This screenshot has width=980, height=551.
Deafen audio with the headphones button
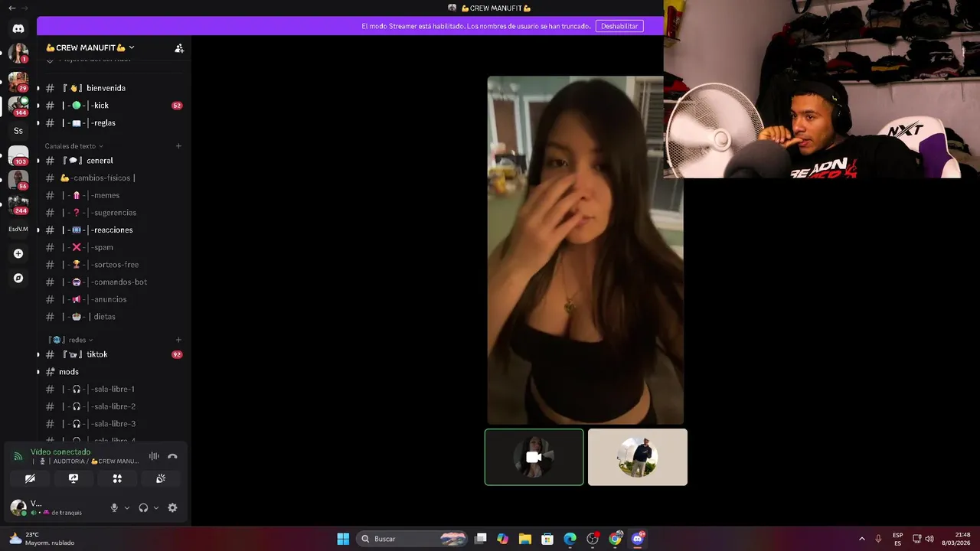point(143,507)
